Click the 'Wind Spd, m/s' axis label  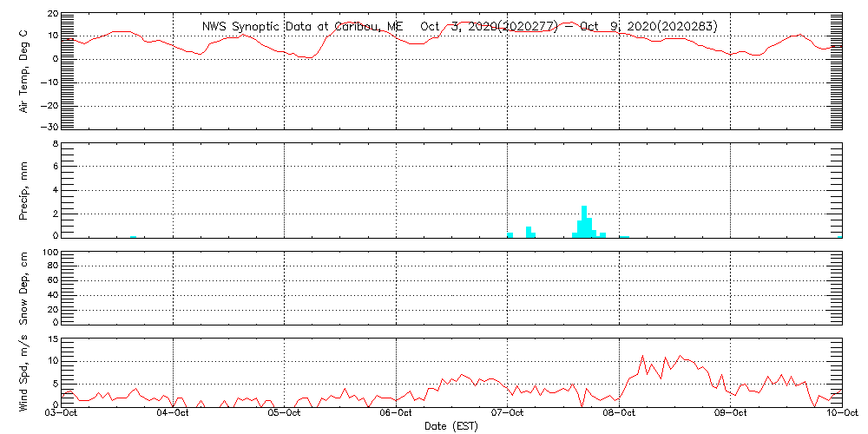coord(25,374)
